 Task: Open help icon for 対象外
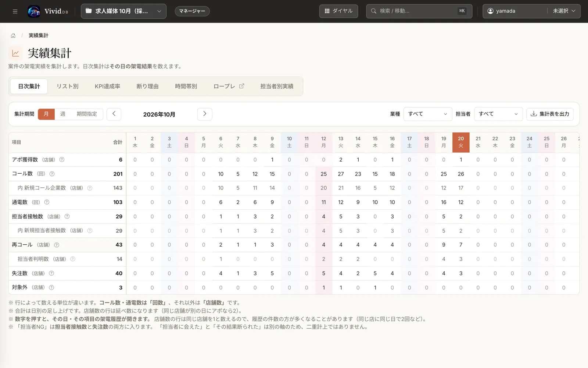tap(51, 287)
